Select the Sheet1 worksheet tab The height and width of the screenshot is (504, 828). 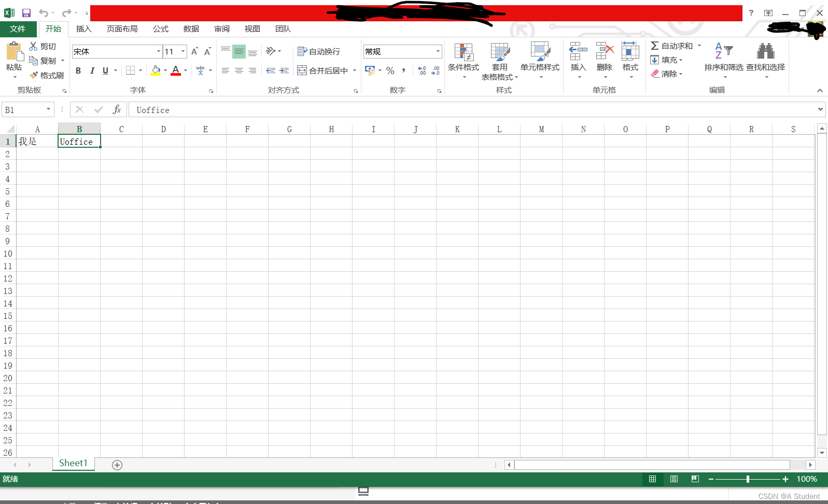click(73, 463)
